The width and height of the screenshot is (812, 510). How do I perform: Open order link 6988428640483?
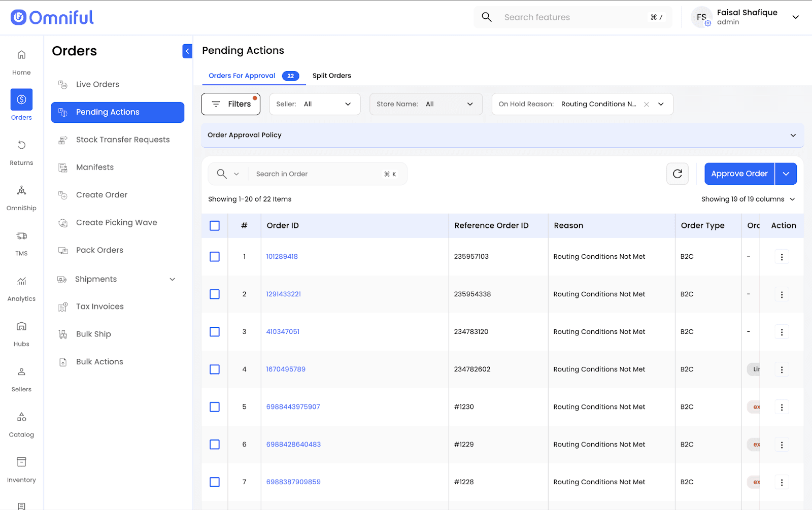(x=293, y=445)
